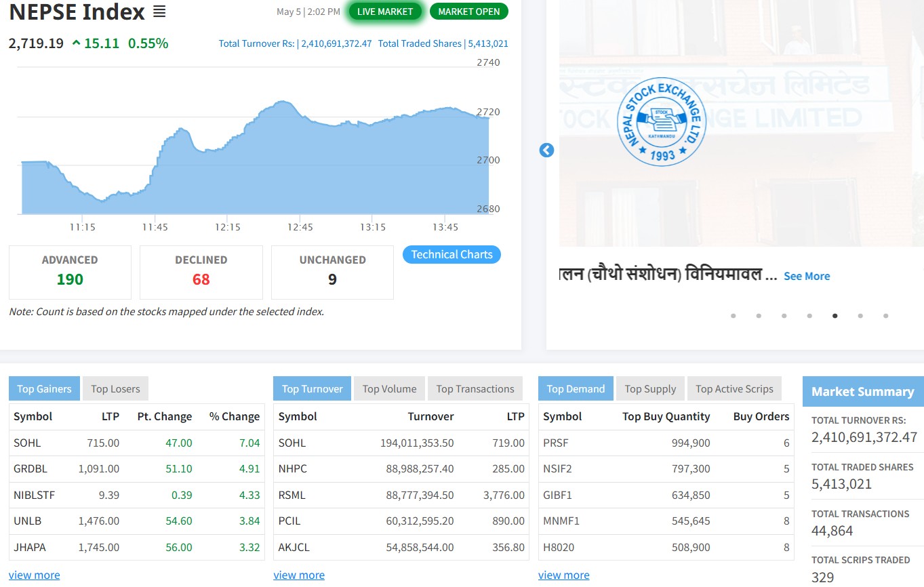Click JHAPA in the Top Gainers table
The image size is (924, 587).
click(30, 547)
